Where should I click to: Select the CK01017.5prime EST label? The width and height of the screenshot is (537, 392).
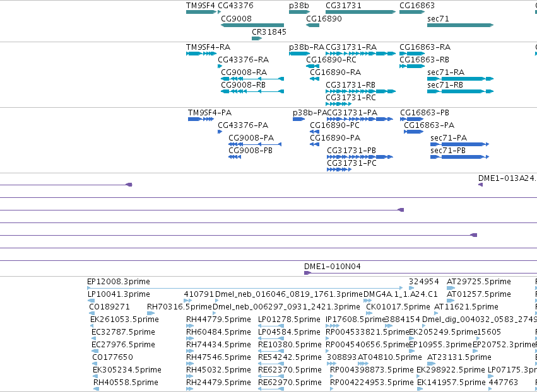[x=398, y=307]
